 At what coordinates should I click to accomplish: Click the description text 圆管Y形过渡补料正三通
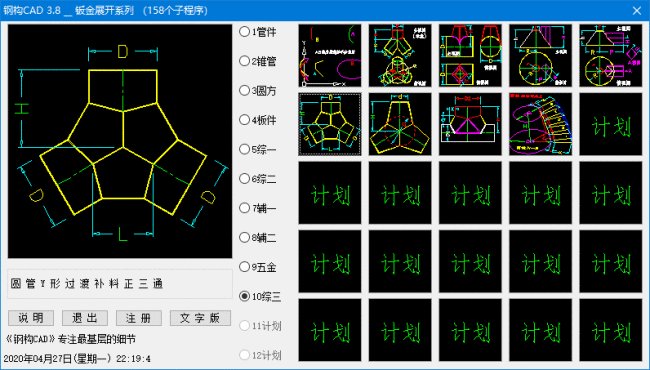coord(87,284)
